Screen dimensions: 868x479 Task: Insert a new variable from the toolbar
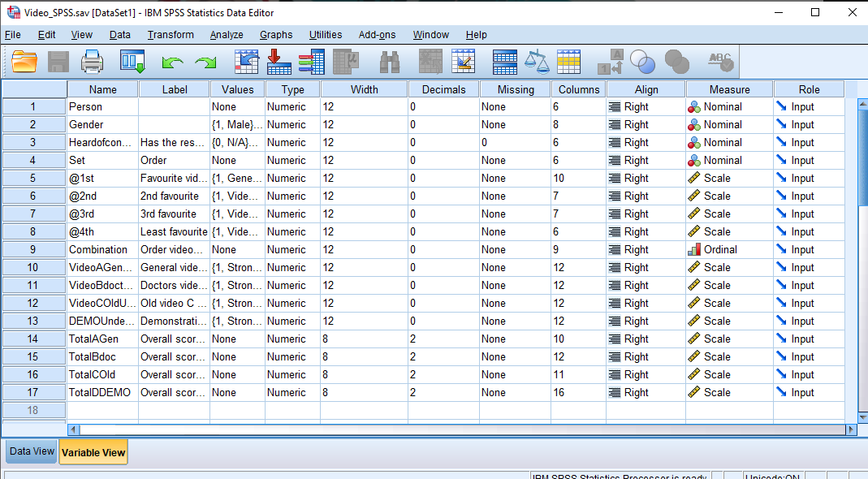pyautogui.click(x=465, y=61)
